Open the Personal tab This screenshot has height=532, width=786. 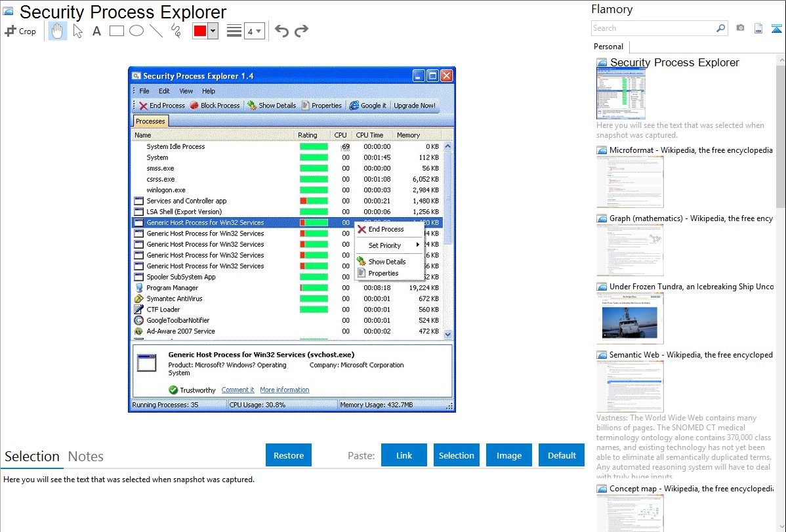click(x=609, y=47)
